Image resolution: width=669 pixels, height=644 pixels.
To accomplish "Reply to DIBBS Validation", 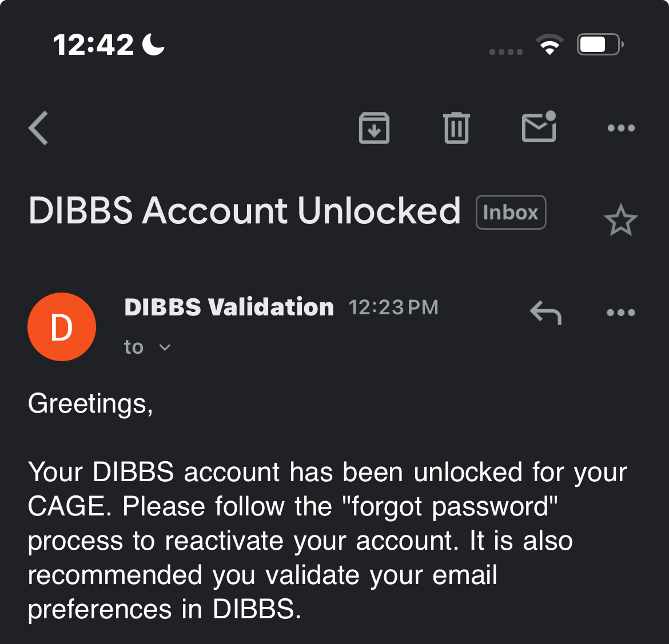I will click(544, 313).
